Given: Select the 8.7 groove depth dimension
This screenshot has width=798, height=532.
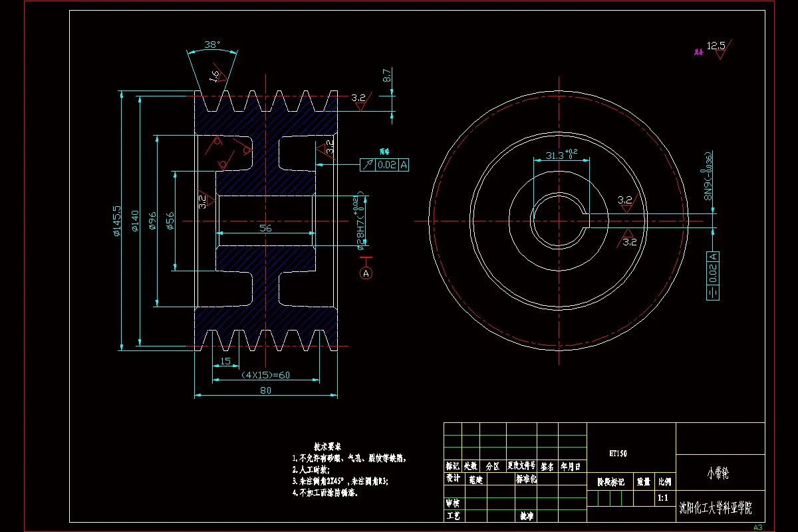Looking at the screenshot, I should [388, 74].
